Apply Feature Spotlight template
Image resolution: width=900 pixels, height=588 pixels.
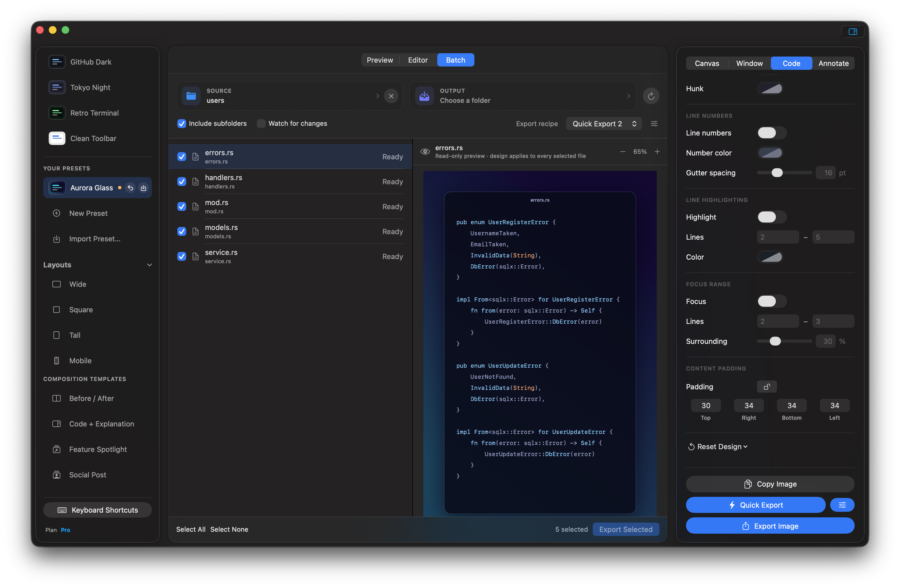(97, 450)
